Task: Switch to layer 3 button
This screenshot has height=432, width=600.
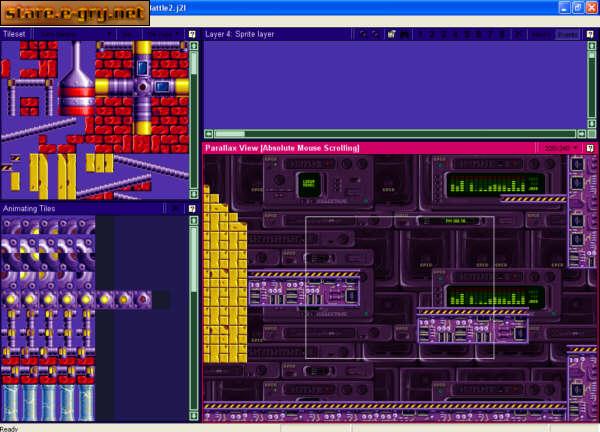Action: tap(443, 34)
